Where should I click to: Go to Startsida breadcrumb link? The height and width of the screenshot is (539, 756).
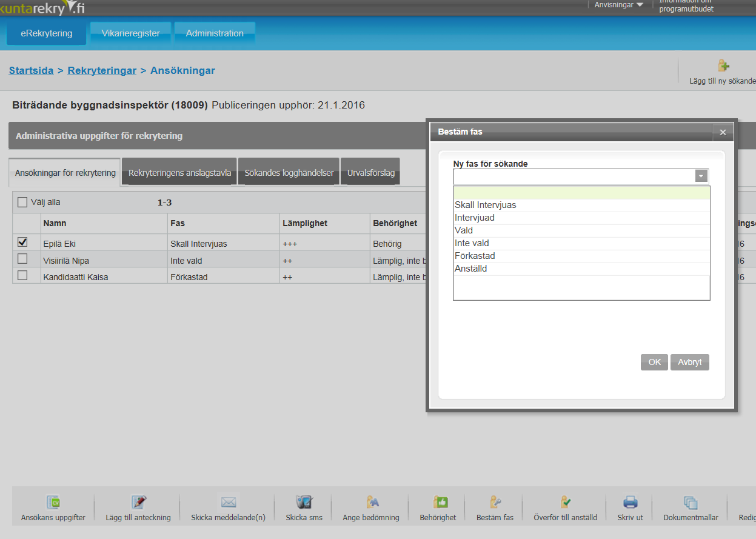pyautogui.click(x=31, y=70)
